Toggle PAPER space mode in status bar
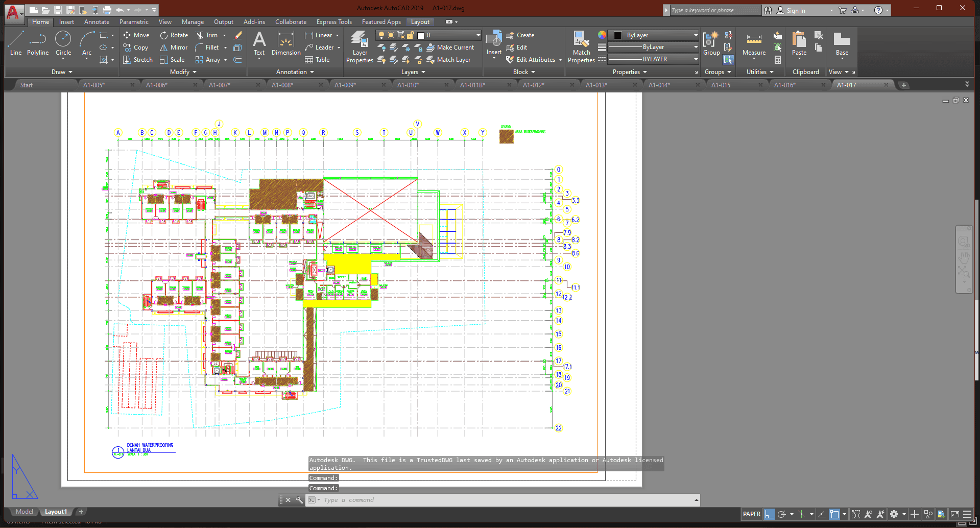This screenshot has height=528, width=980. pyautogui.click(x=751, y=514)
